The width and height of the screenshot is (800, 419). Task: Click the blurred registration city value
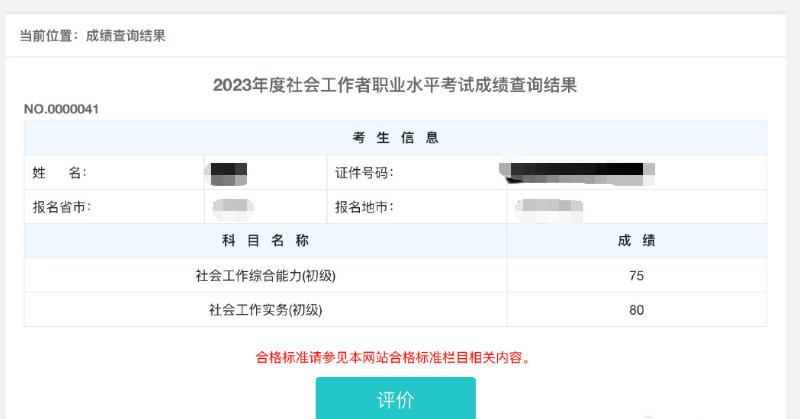coord(550,208)
